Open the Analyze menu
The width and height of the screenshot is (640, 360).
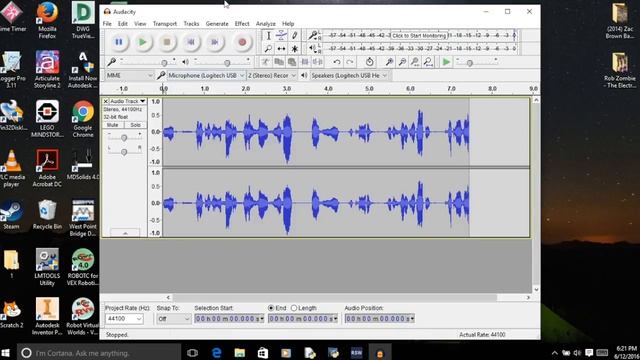tap(266, 24)
